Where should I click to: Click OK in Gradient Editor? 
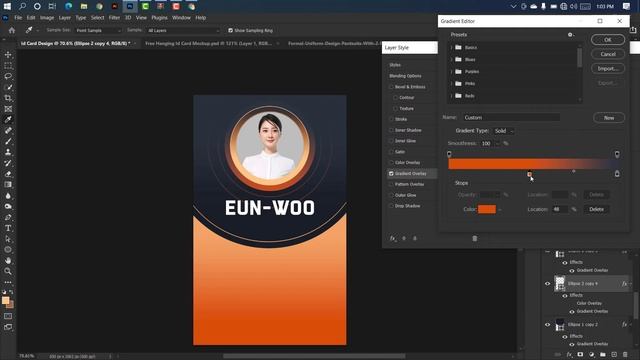[x=608, y=40]
